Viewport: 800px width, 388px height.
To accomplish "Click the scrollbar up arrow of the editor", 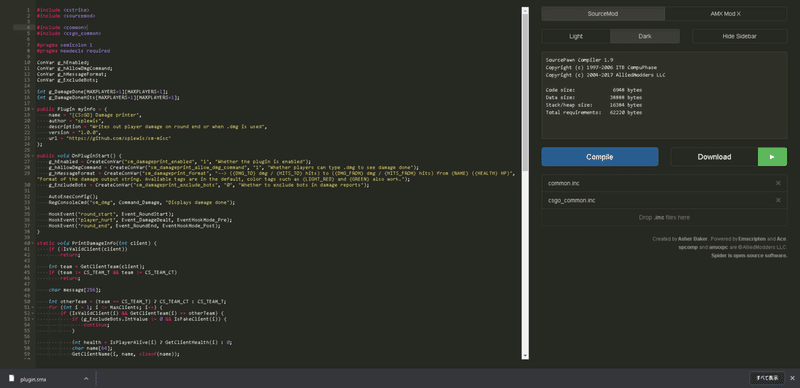I will (525, 10).
